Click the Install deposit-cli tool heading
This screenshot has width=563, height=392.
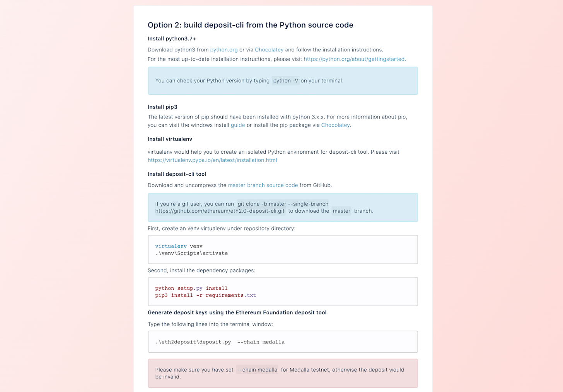pyautogui.click(x=177, y=174)
